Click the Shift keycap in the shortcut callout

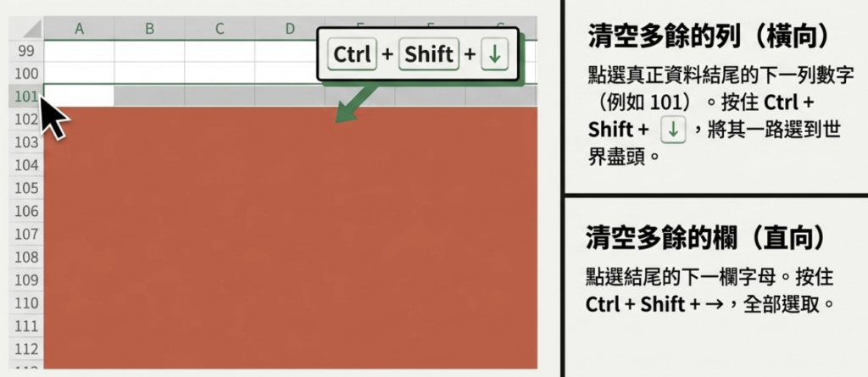point(428,55)
